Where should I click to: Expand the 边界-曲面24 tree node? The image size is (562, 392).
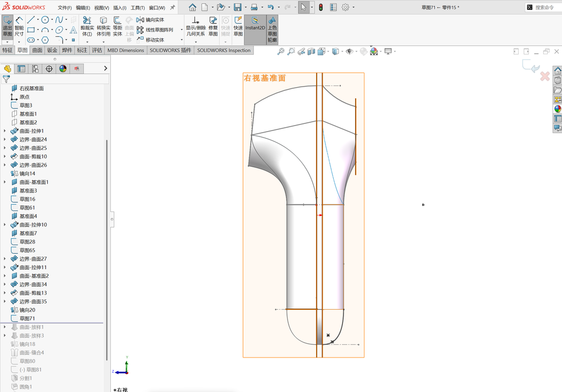[x=4, y=140]
